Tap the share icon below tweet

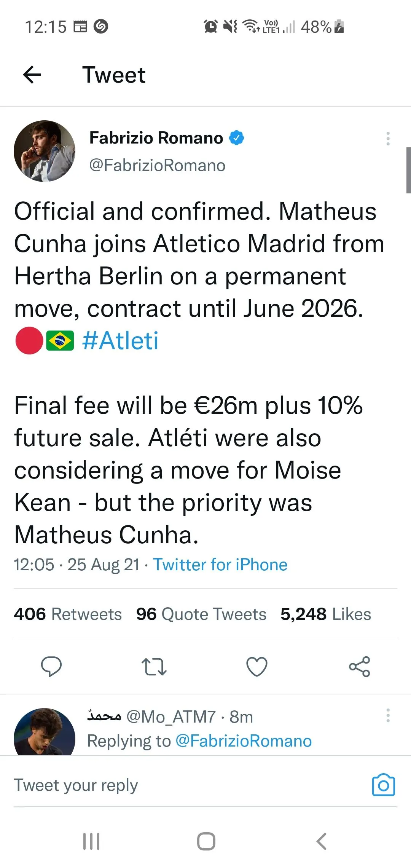pos(360,667)
